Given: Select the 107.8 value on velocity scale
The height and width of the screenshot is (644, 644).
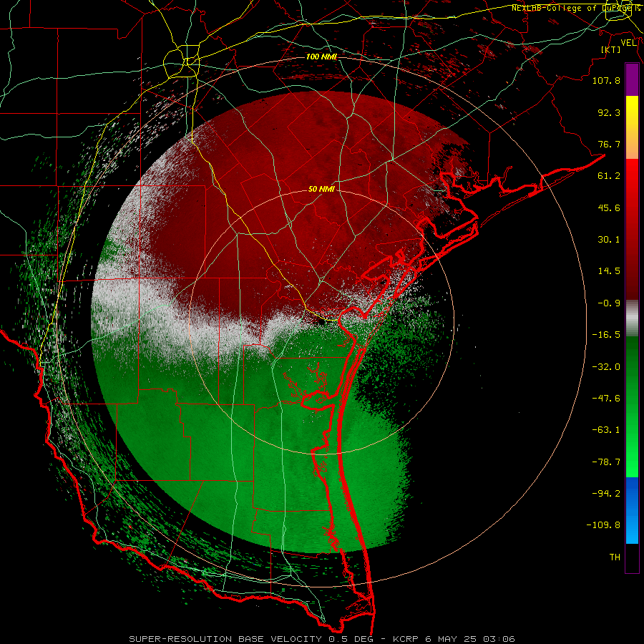Looking at the screenshot, I should [606, 80].
